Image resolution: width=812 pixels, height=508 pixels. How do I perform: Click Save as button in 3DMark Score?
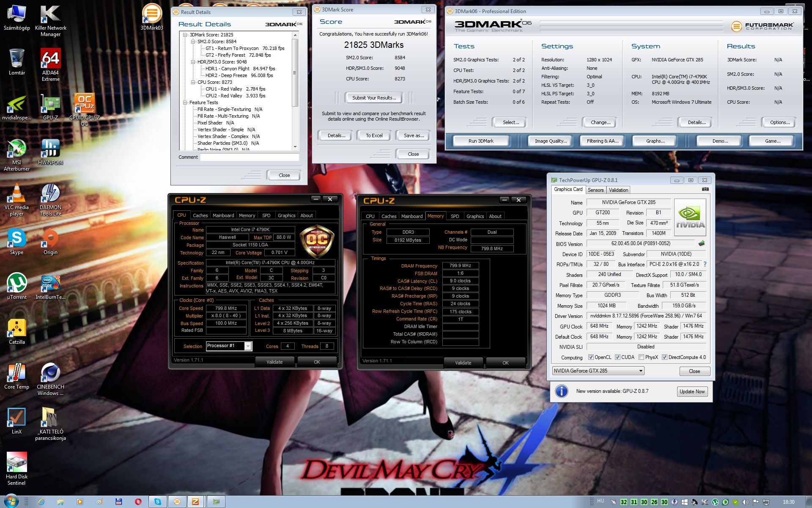[413, 135]
